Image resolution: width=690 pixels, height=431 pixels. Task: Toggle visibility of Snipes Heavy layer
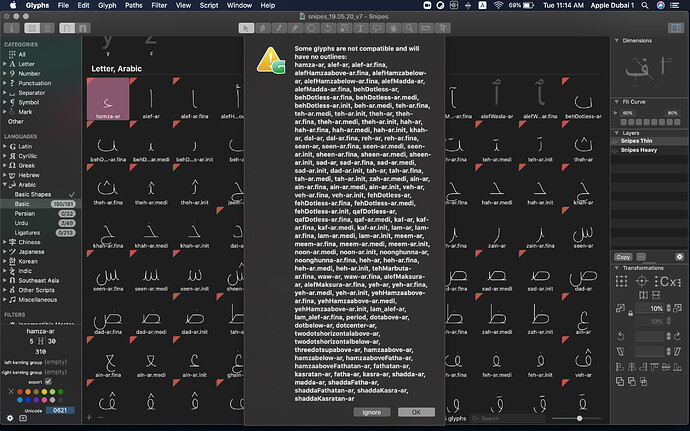tap(615, 150)
